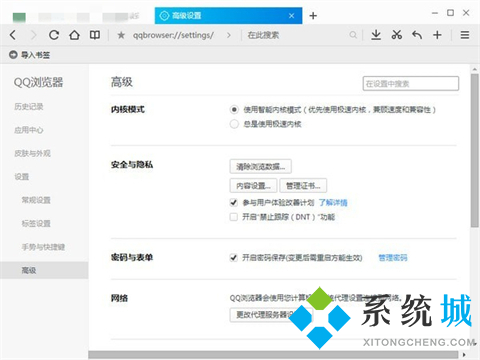Reload the page with refresh icon
This screenshot has width=480, height=360.
click(x=54, y=35)
